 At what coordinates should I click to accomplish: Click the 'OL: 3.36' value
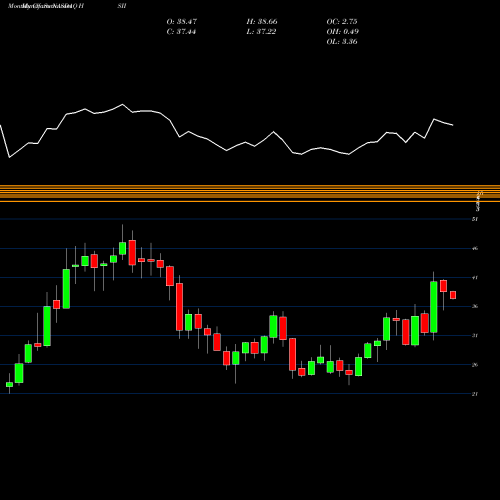[x=342, y=42]
